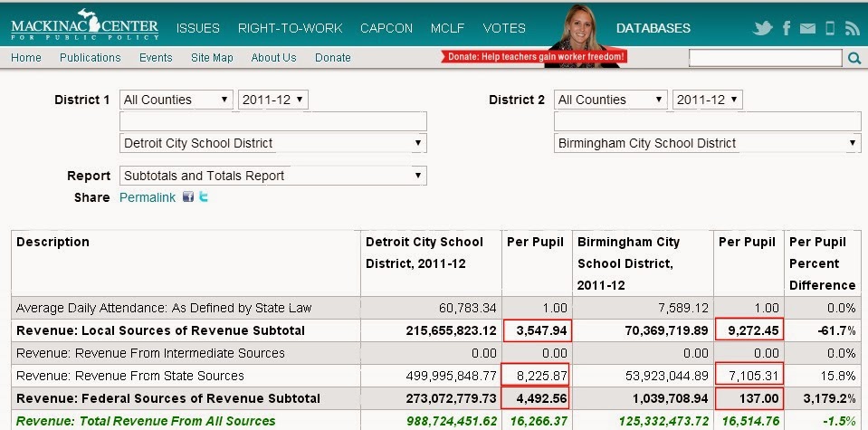Select 'Revenue: Total Revenue From All Sources' row label
This screenshot has height=430, width=868.
pos(146,421)
